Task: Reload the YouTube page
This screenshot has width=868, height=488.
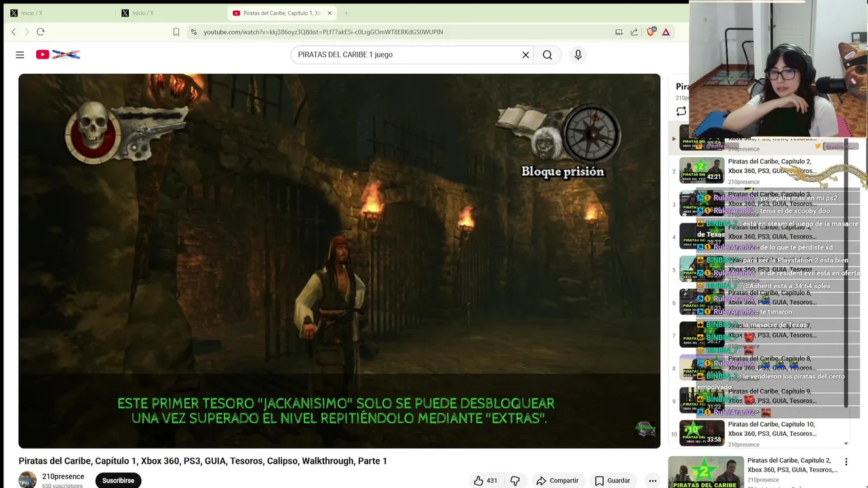Action: click(41, 32)
